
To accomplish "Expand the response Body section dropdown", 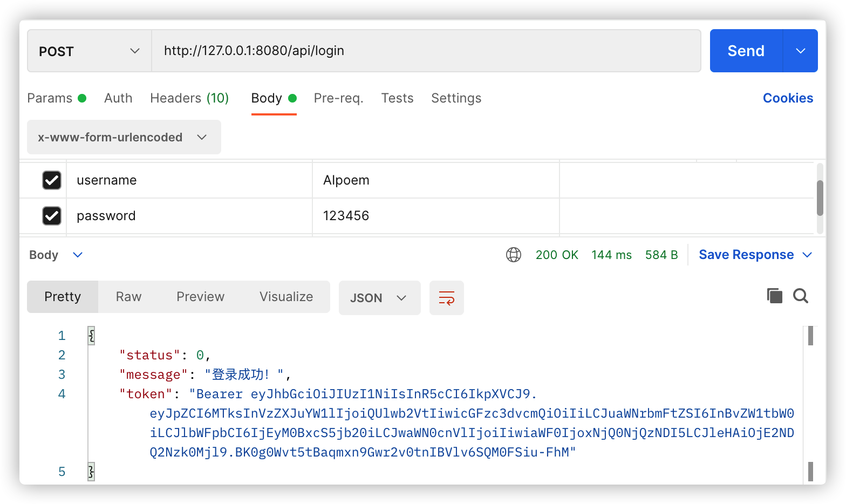I will tap(78, 255).
